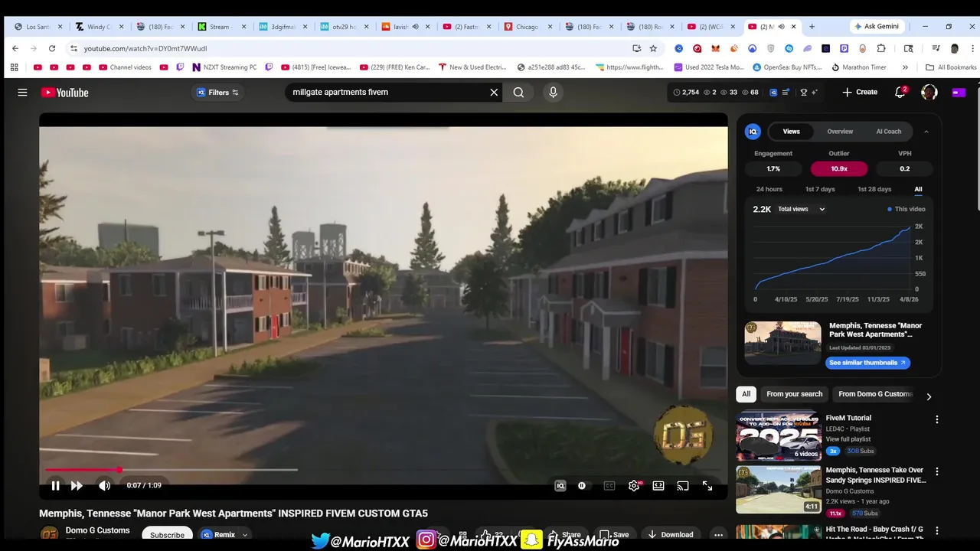Open the Filters button by search
The height and width of the screenshot is (551, 980).
[x=217, y=93]
